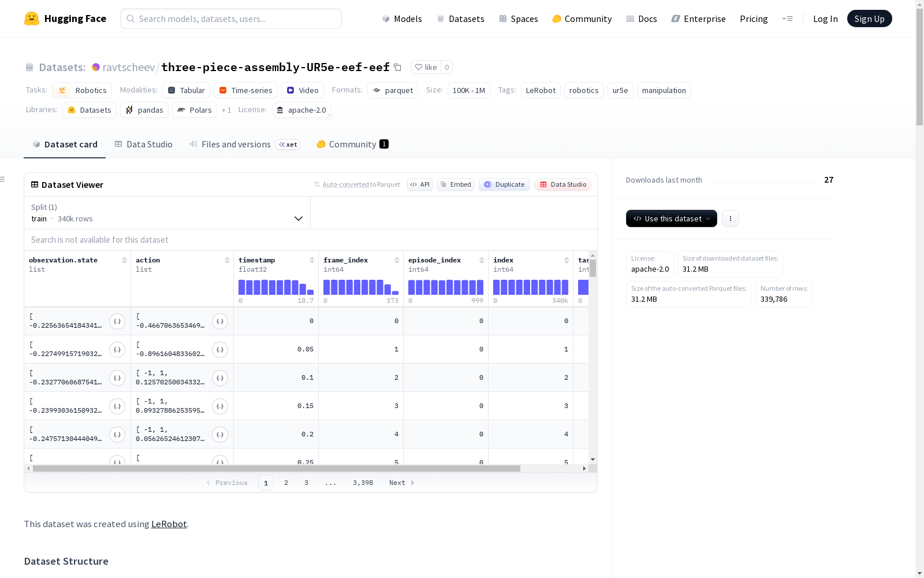
Task: Click the heart like icon
Action: pos(419,67)
